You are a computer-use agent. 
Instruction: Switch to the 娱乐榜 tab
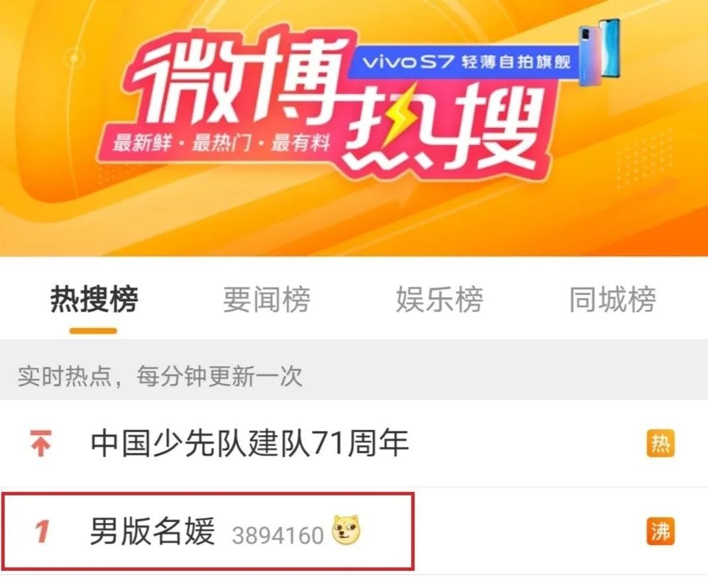439,299
